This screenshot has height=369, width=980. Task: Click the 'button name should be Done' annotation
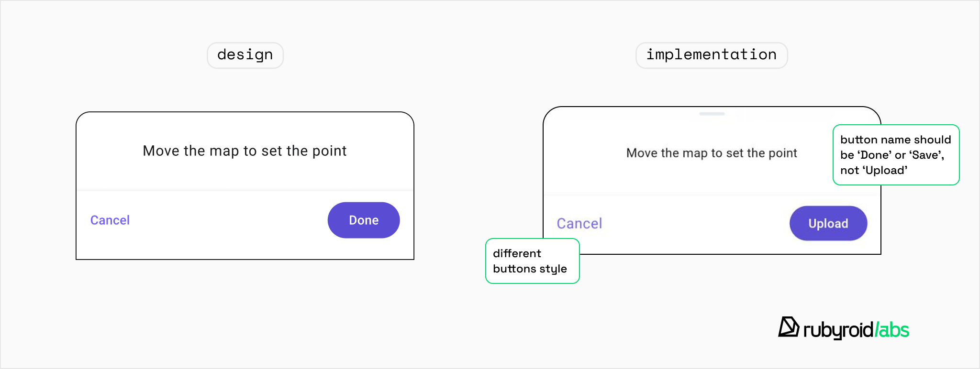[x=896, y=154]
